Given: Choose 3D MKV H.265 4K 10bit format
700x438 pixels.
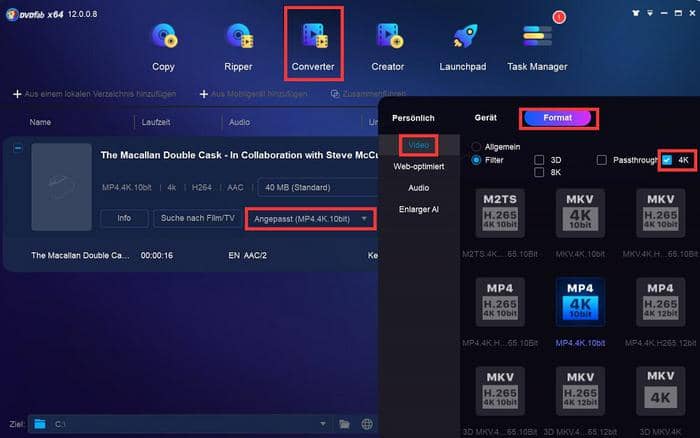Looking at the screenshot, I should click(x=500, y=391).
